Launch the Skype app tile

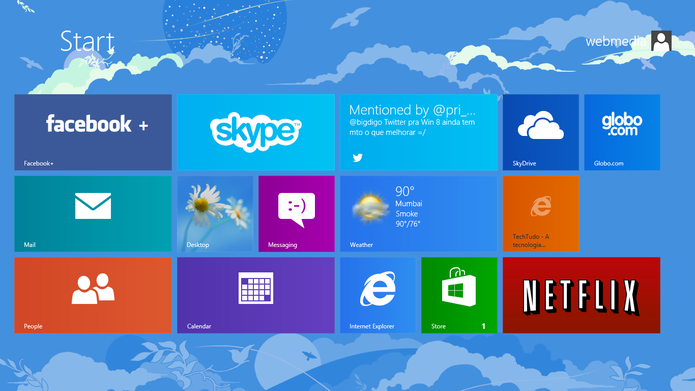(256, 132)
